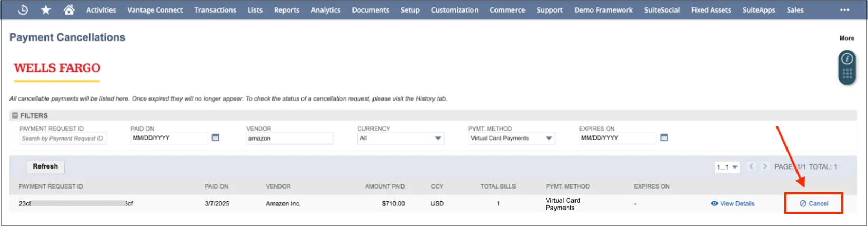This screenshot has width=868, height=227.
Task: Select the Amazon Inc. vendor cell
Action: (283, 203)
